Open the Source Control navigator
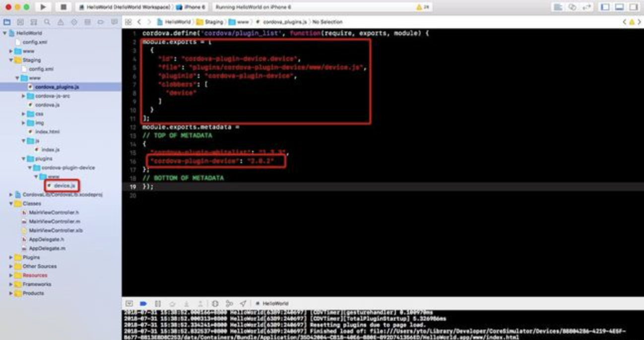The image size is (644, 340). pos(20,22)
